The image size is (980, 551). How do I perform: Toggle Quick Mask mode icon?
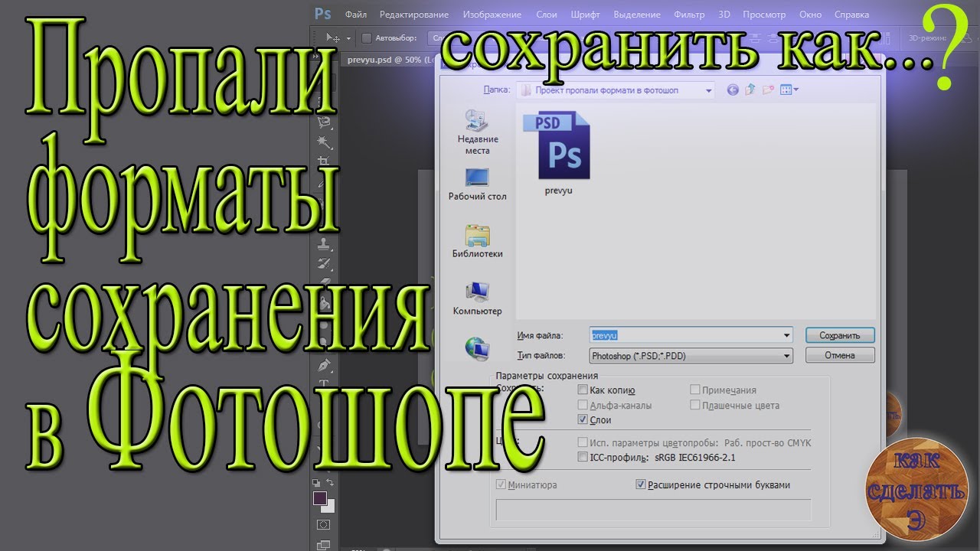323,524
